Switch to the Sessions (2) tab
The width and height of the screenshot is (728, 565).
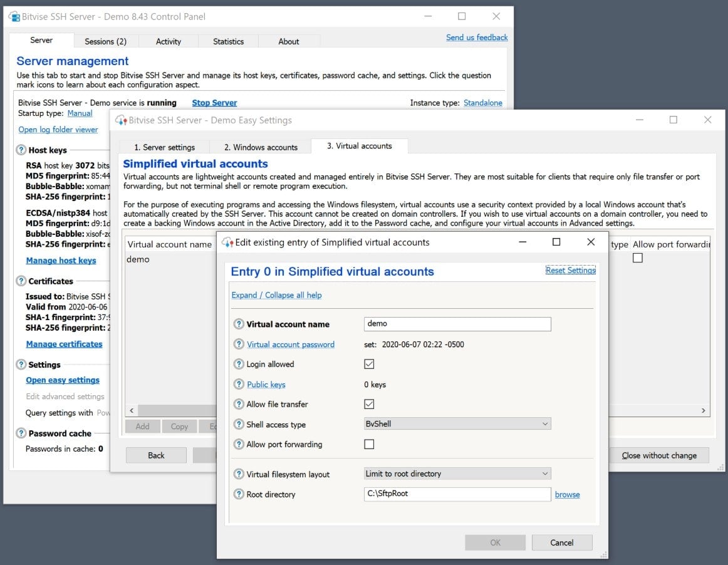[105, 41]
